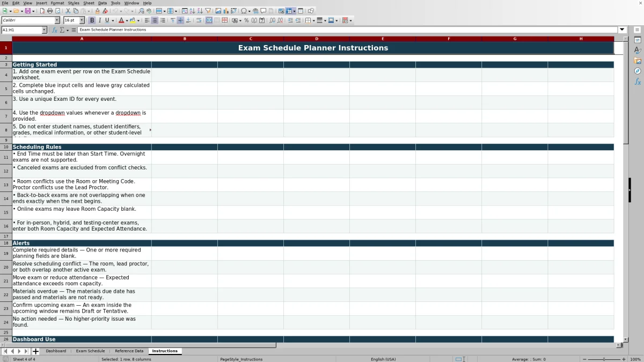This screenshot has width=644, height=362.
Task: Click Sort Descending icon
Action: [x=200, y=11]
